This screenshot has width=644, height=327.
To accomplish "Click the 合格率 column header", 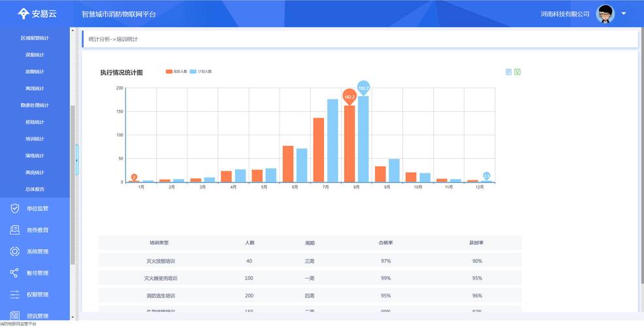I will (x=385, y=243).
